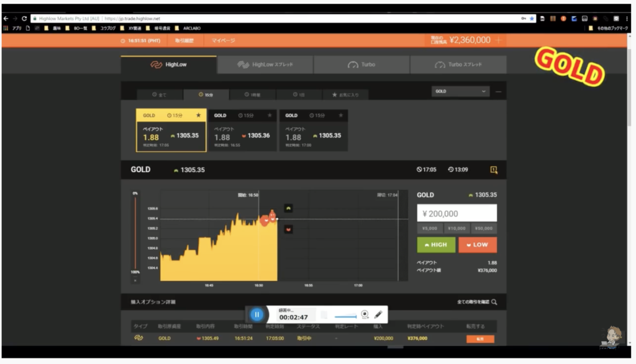The width and height of the screenshot is (636, 364).
Task: Switch to the Turbo tab
Action: [x=361, y=65]
